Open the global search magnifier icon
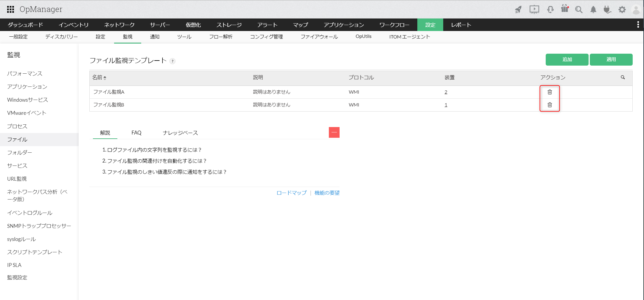This screenshot has height=300, width=644. (579, 9)
